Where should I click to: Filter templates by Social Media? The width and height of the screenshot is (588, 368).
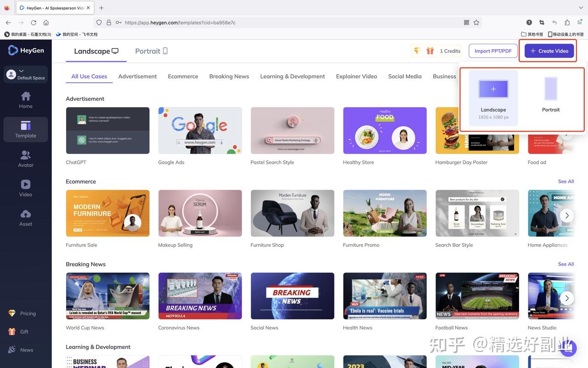405,76
